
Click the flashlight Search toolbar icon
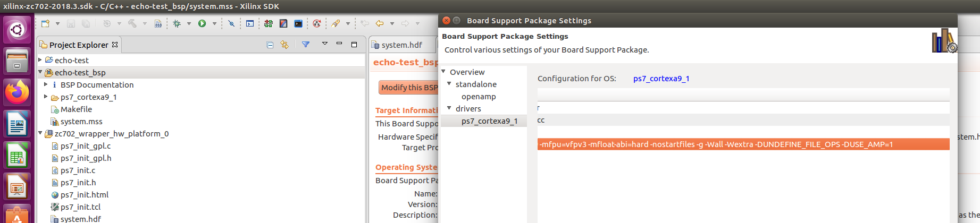coord(336,23)
